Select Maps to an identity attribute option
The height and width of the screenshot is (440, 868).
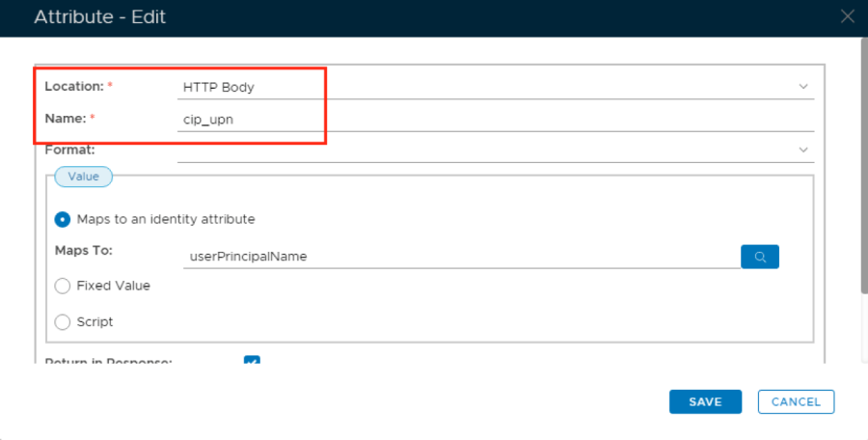click(63, 219)
